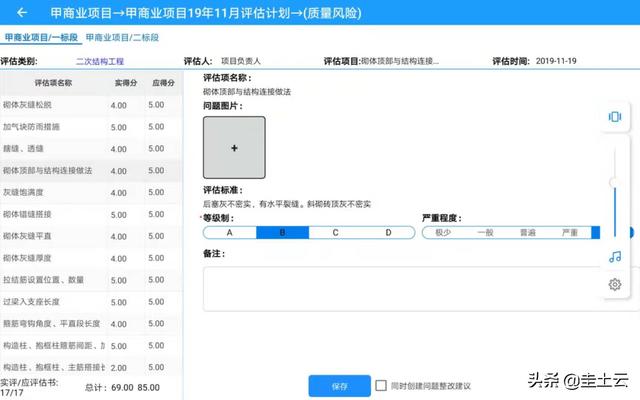Choose severity 极少
Image resolution: width=640 pixels, height=400 pixels.
coord(443,232)
